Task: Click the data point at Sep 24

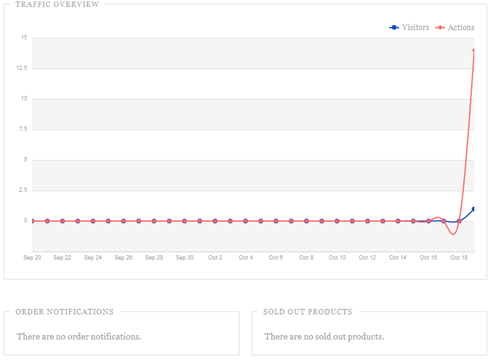Action: tap(93, 221)
